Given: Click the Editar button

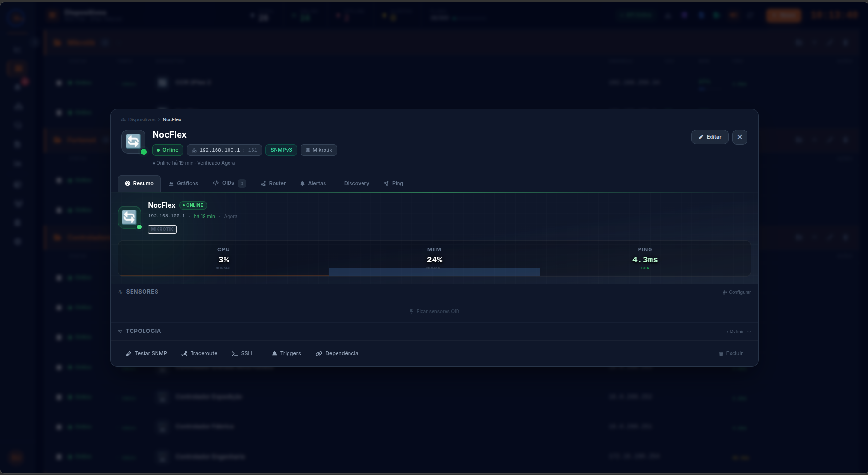Looking at the screenshot, I should coord(710,137).
